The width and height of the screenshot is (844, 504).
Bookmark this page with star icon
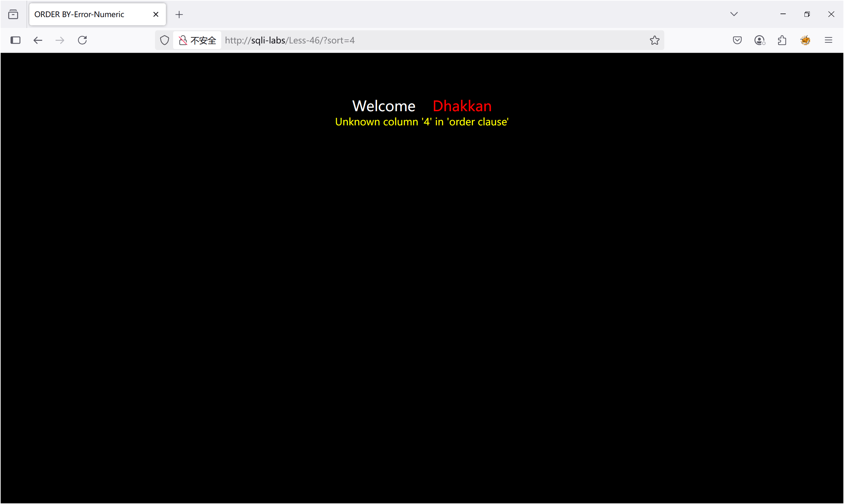click(654, 40)
